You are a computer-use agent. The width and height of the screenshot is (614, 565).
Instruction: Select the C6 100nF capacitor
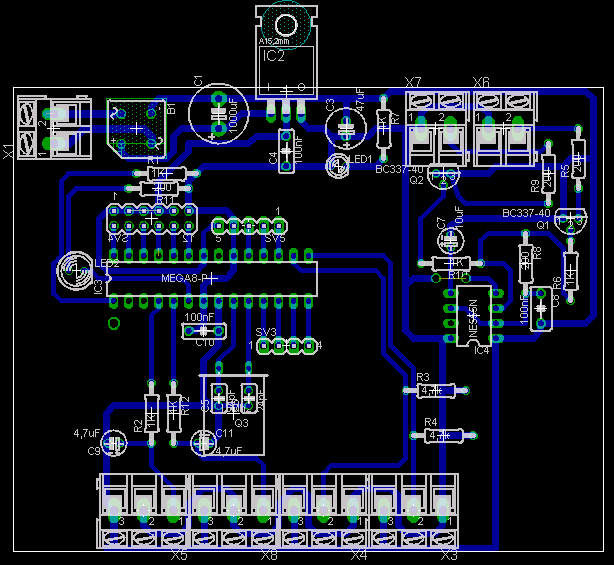coord(541,309)
